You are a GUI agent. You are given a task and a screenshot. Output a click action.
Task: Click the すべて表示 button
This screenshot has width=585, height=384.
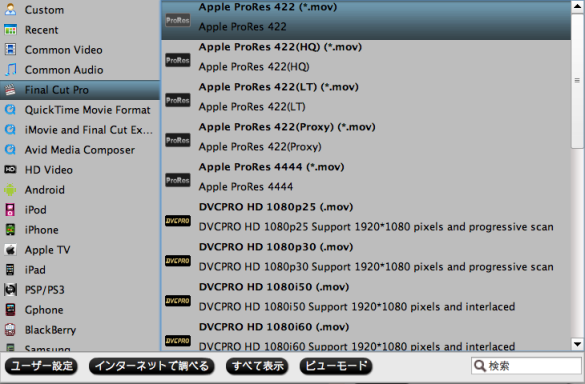click(257, 366)
